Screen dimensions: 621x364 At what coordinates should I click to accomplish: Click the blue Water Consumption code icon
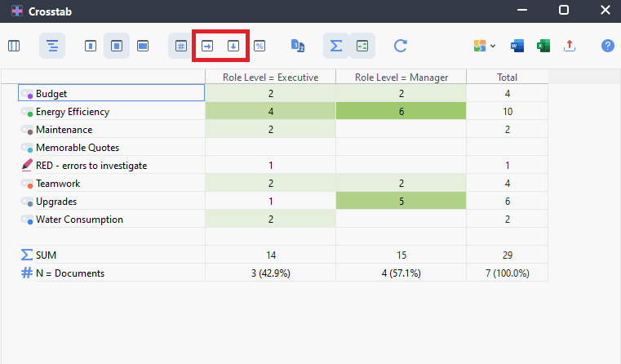coord(27,220)
